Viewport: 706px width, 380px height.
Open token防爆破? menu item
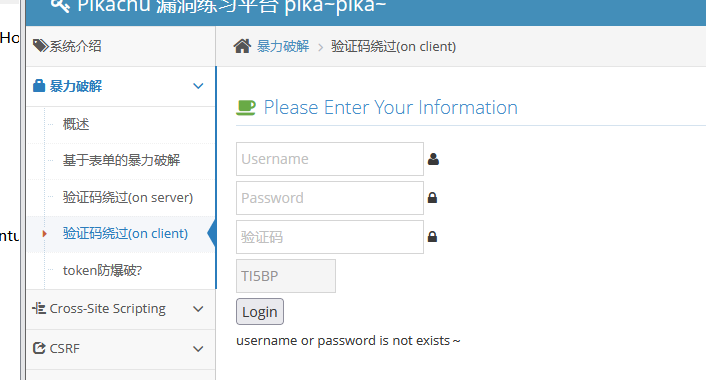coord(102,270)
